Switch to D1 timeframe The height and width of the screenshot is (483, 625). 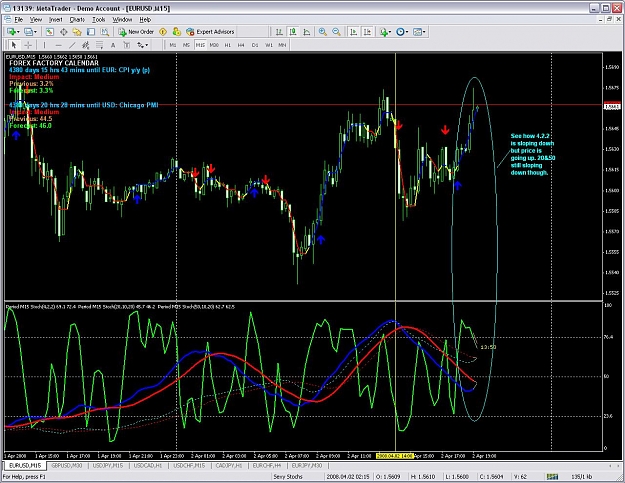pos(255,45)
